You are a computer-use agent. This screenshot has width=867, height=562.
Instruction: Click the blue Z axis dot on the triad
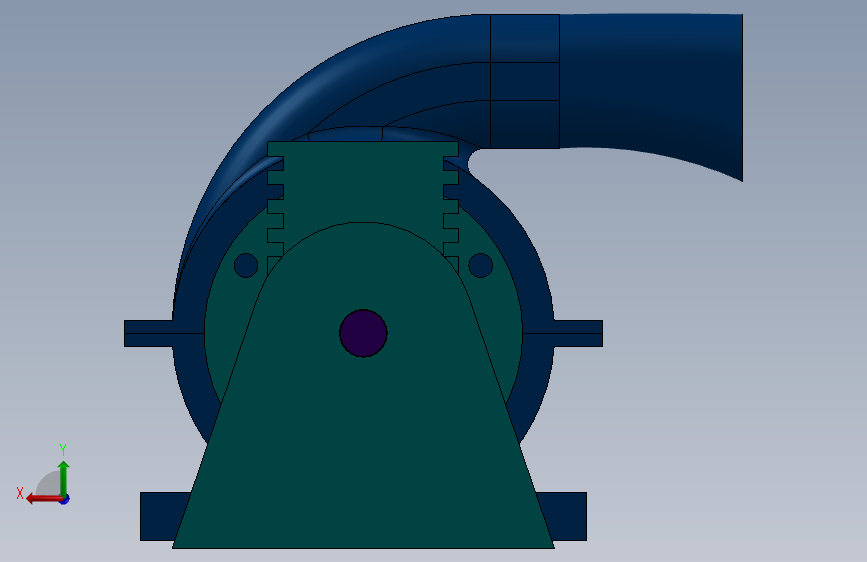pos(65,500)
